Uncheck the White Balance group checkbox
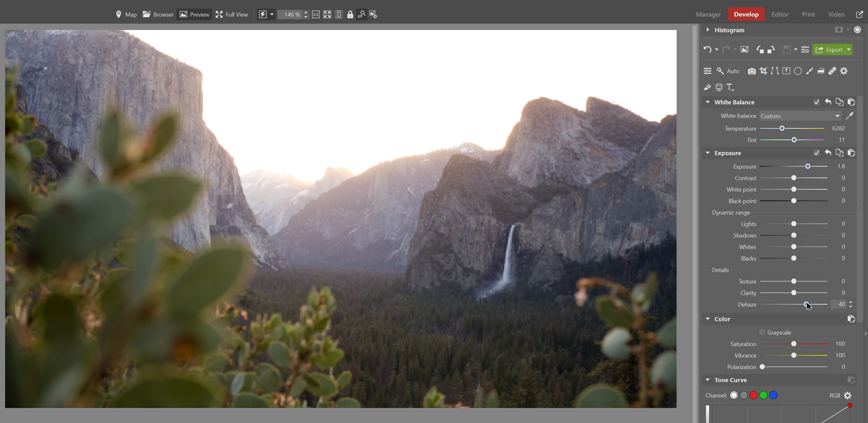The image size is (868, 423). pyautogui.click(x=816, y=102)
